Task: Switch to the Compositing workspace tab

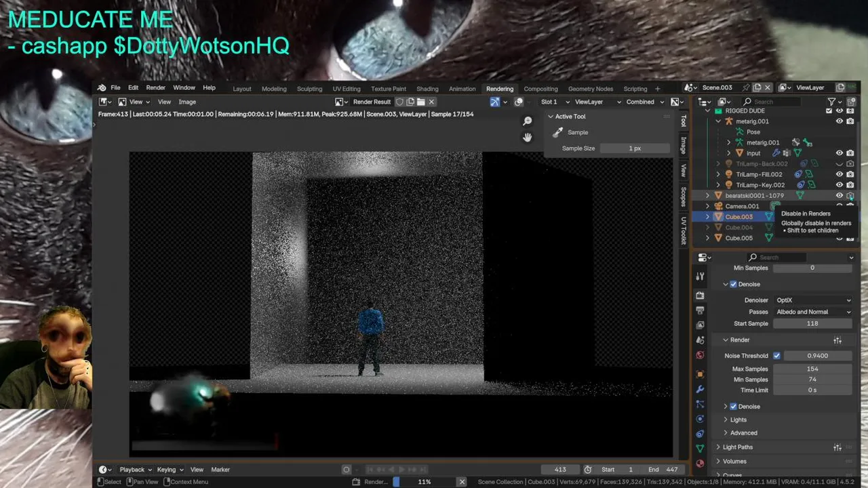Action: click(540, 89)
